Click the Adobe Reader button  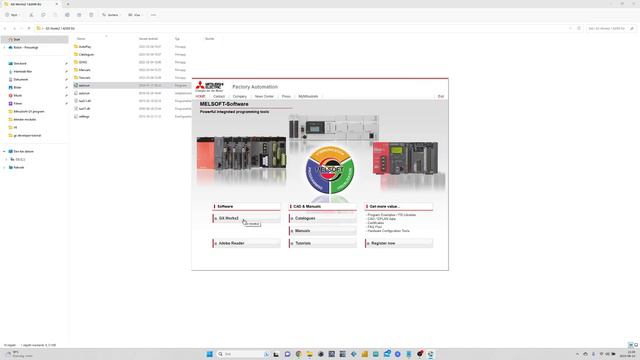click(x=247, y=243)
